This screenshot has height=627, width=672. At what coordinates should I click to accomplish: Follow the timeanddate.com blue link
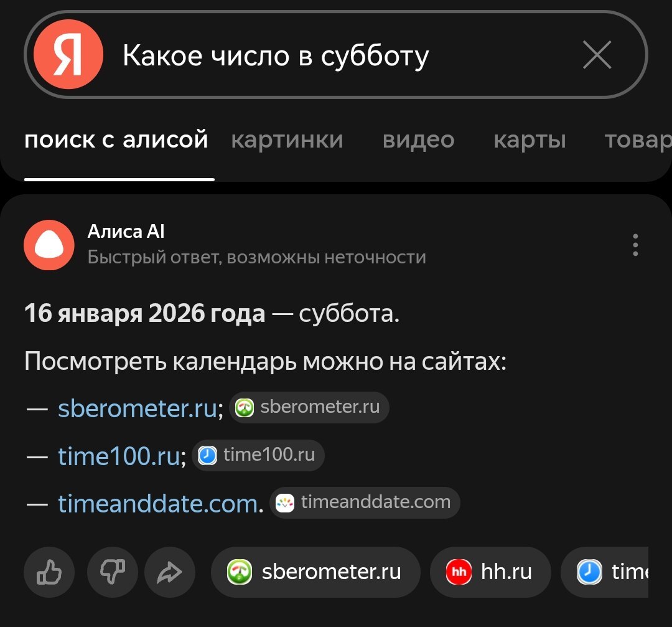pos(158,504)
